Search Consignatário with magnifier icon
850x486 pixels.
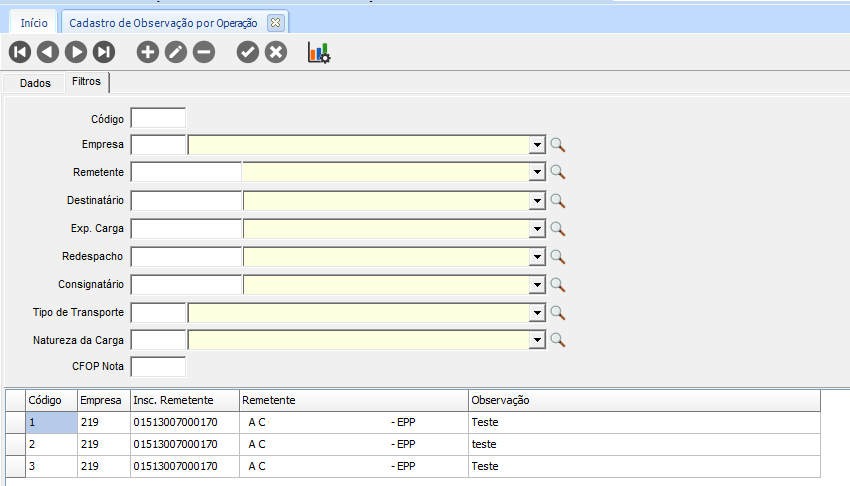tap(558, 285)
